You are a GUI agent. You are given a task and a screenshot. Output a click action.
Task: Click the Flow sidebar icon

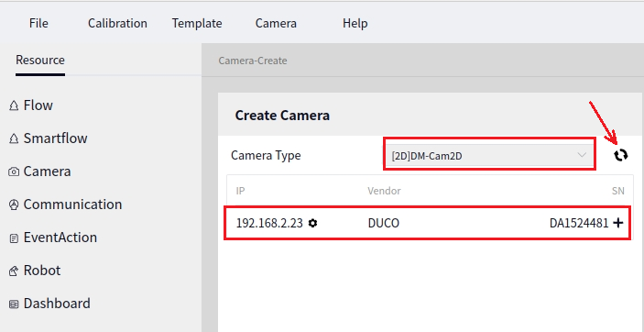pyautogui.click(x=14, y=105)
